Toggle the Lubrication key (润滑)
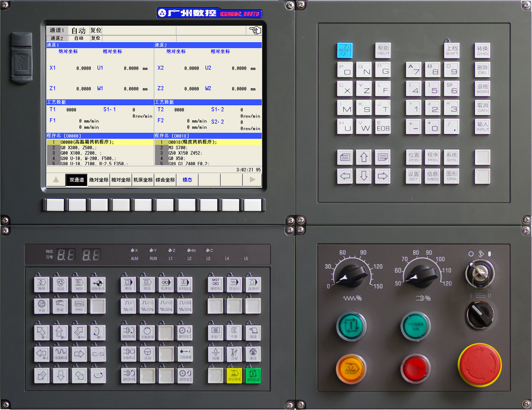 (x=215, y=354)
